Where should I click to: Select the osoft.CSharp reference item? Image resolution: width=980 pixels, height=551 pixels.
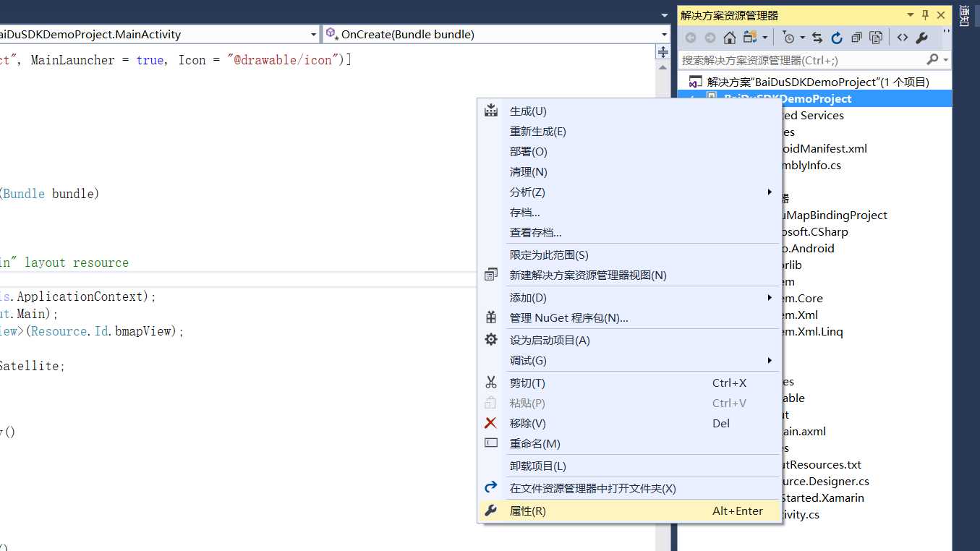pyautogui.click(x=815, y=231)
